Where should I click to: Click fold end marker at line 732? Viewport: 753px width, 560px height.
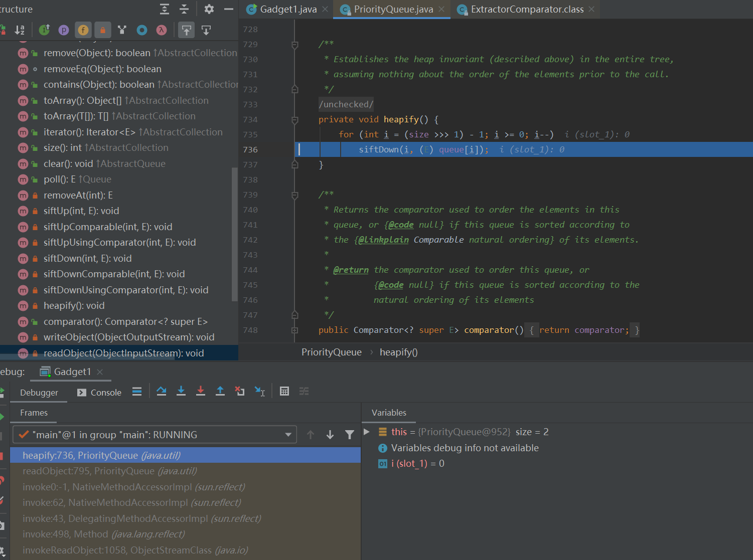[x=295, y=89]
